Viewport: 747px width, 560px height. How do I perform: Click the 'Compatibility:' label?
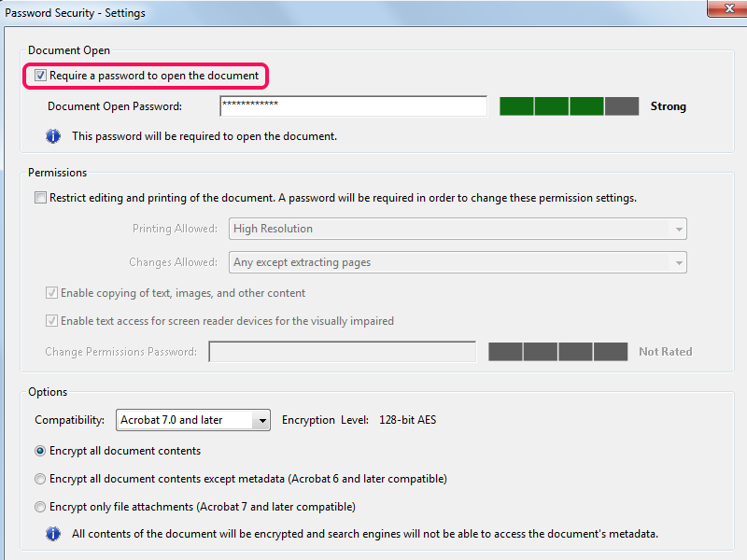69,420
